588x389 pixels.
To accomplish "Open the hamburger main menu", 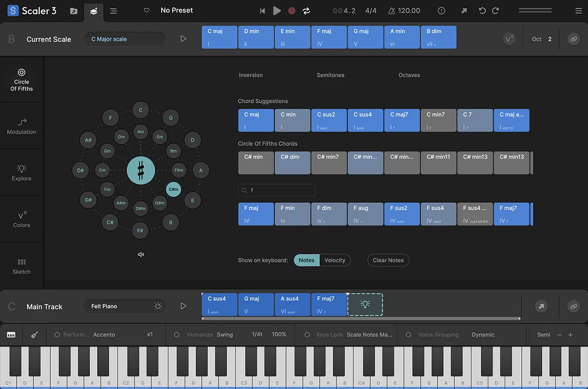I will [x=578, y=11].
